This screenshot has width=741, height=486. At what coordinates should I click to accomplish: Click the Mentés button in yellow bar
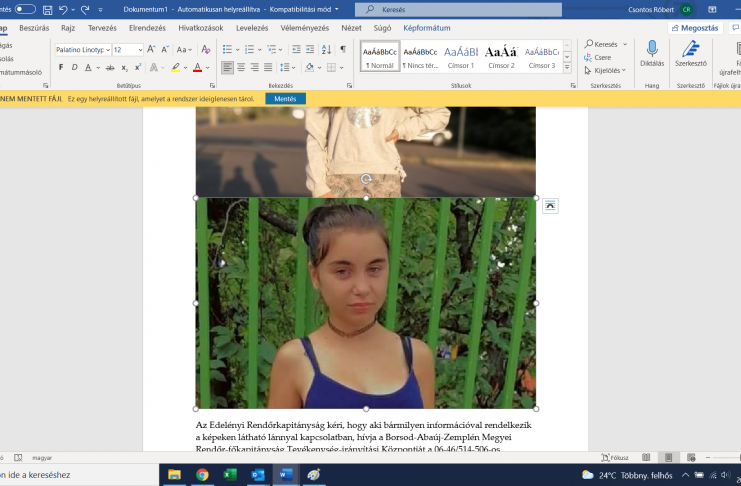click(x=285, y=99)
